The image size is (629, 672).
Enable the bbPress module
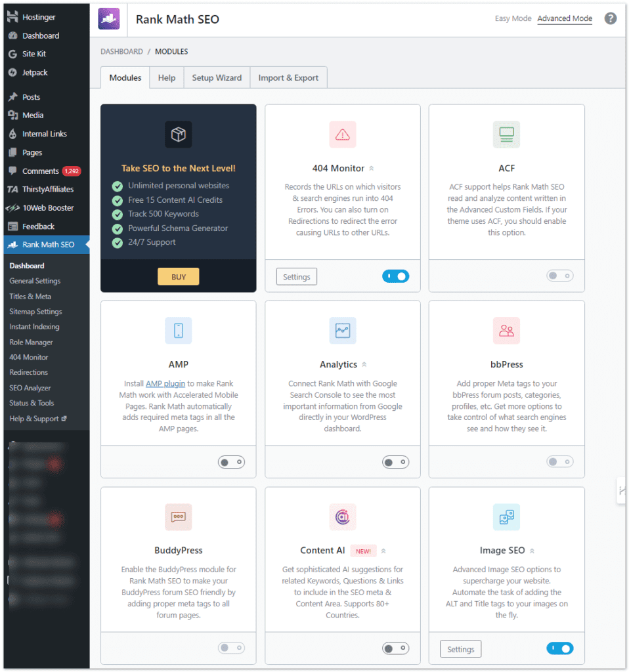(x=559, y=462)
